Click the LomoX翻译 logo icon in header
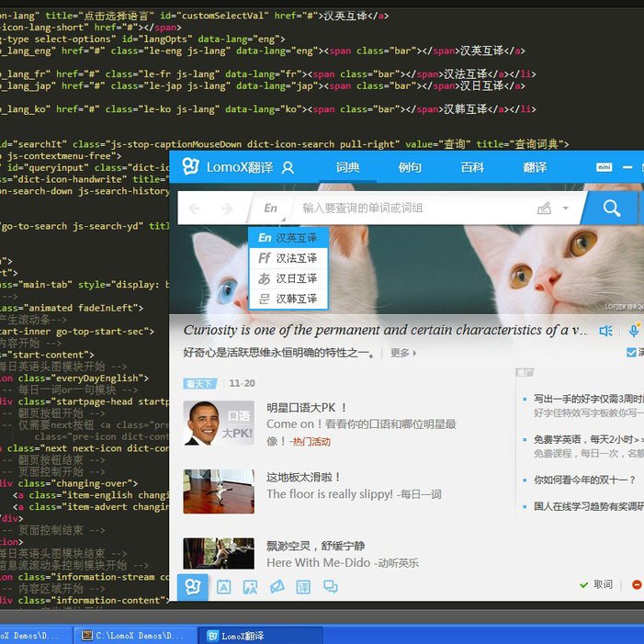This screenshot has height=644, width=644. (190, 166)
